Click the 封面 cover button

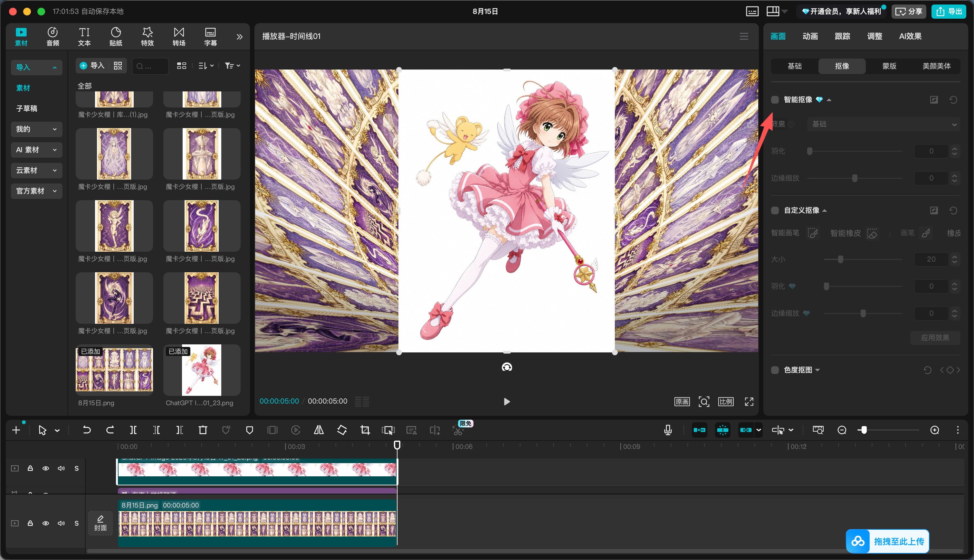pyautogui.click(x=100, y=523)
